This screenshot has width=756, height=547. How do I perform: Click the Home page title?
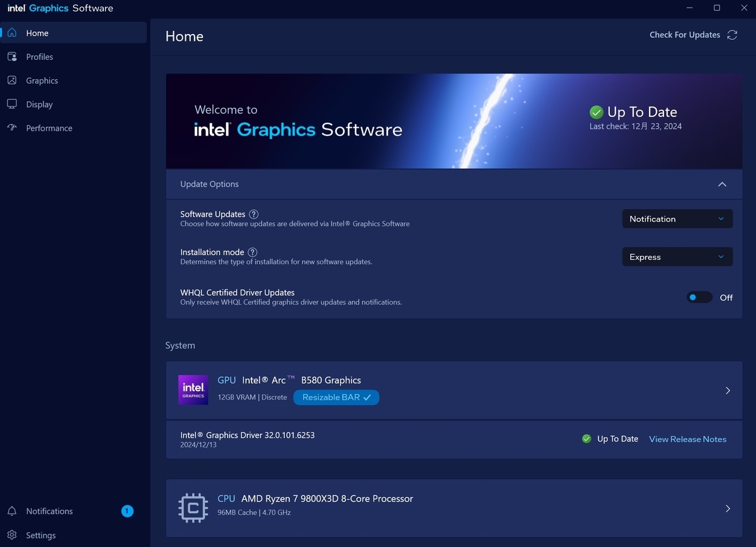[185, 37]
